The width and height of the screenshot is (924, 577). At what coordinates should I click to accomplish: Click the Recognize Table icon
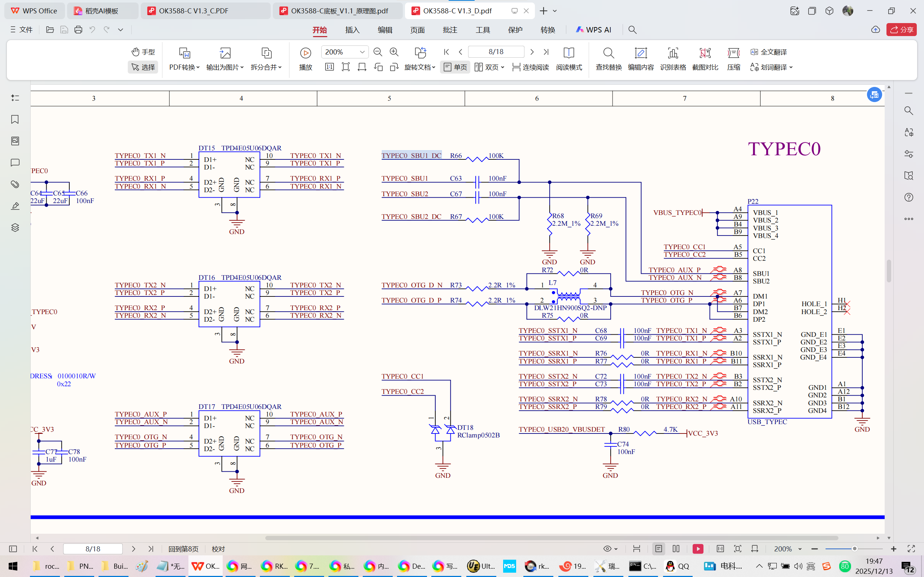pos(673,53)
